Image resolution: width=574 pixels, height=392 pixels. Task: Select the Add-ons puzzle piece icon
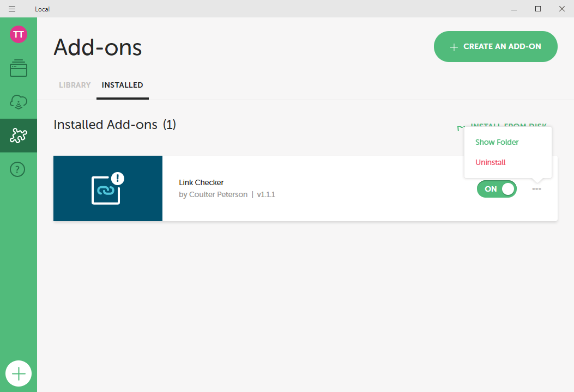click(x=19, y=136)
